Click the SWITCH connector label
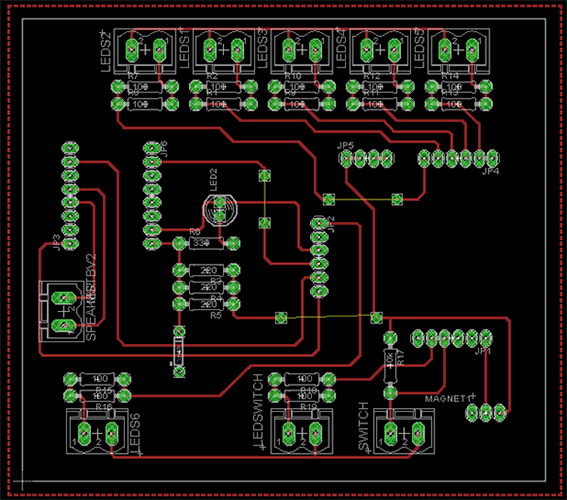The height and width of the screenshot is (500, 567). 363,427
